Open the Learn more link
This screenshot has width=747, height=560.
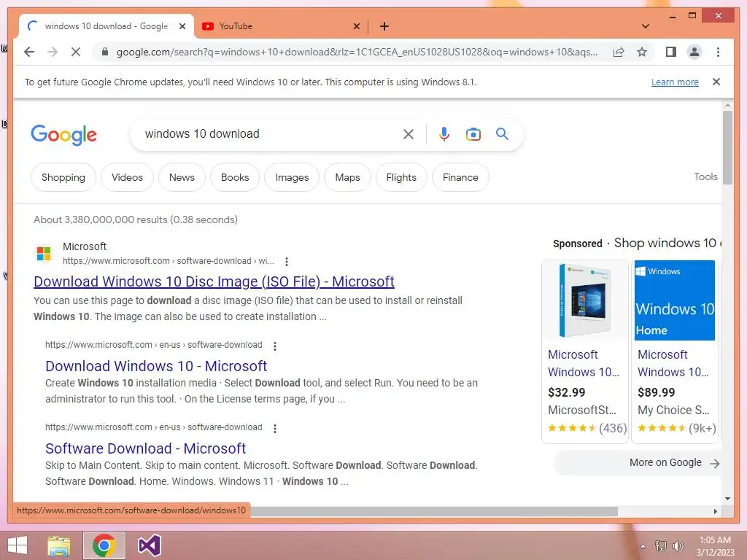675,82
